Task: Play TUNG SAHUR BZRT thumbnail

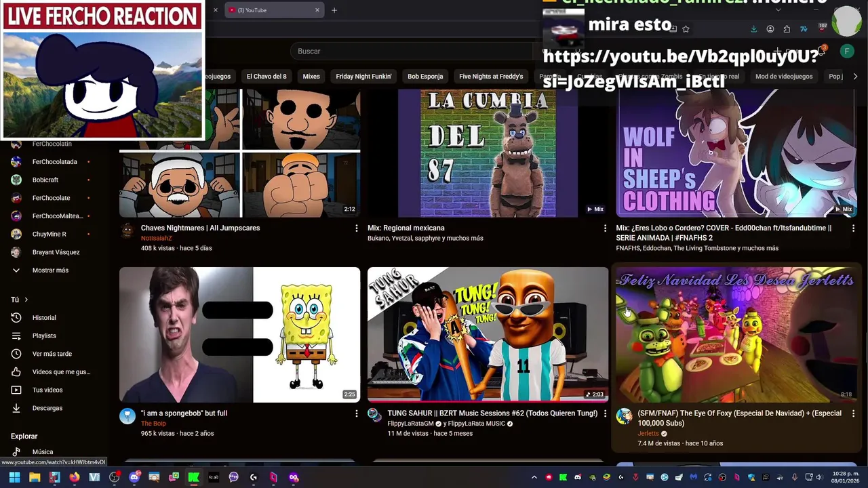Action: [x=488, y=335]
